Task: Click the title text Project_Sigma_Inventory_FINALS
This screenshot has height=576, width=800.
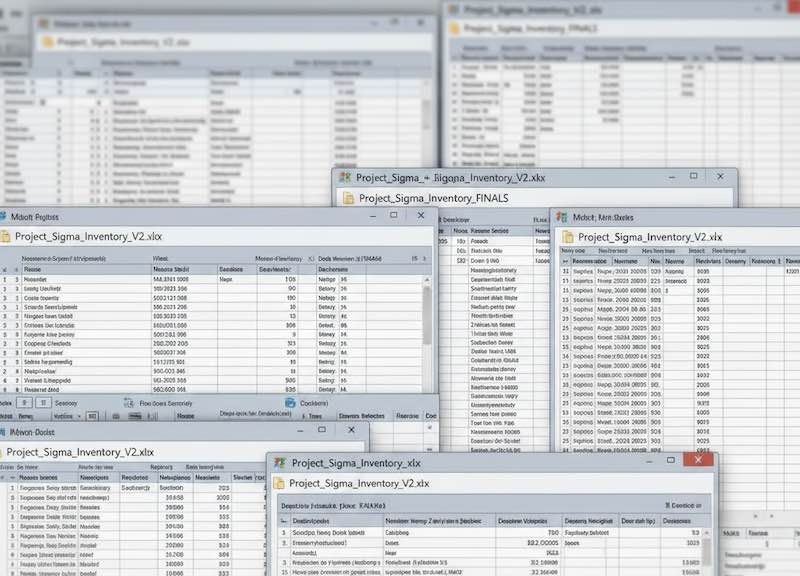Action: coord(433,199)
